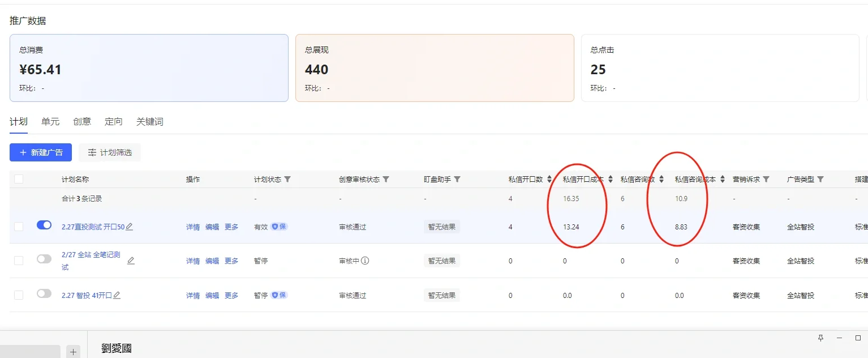Open 更多 menu for 2.27直投测试 开口50
Screen dimensions: 868x358
[x=231, y=227]
